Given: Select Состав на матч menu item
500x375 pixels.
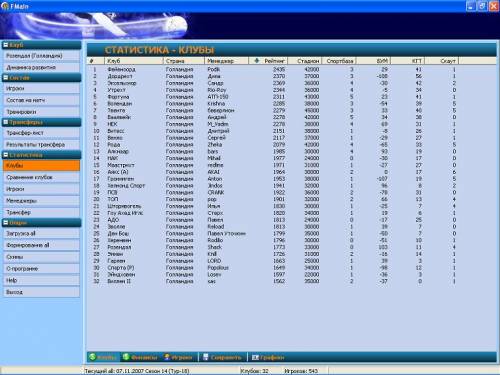Looking at the screenshot, I should coord(41,100).
